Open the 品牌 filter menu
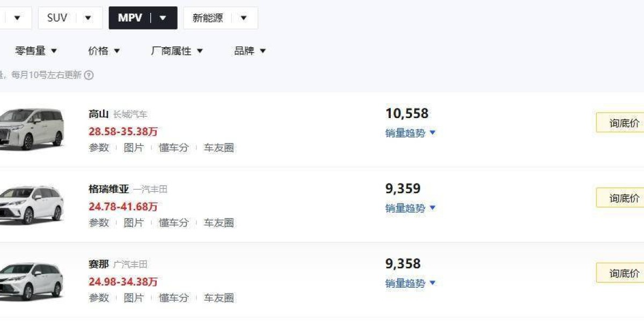 click(250, 51)
